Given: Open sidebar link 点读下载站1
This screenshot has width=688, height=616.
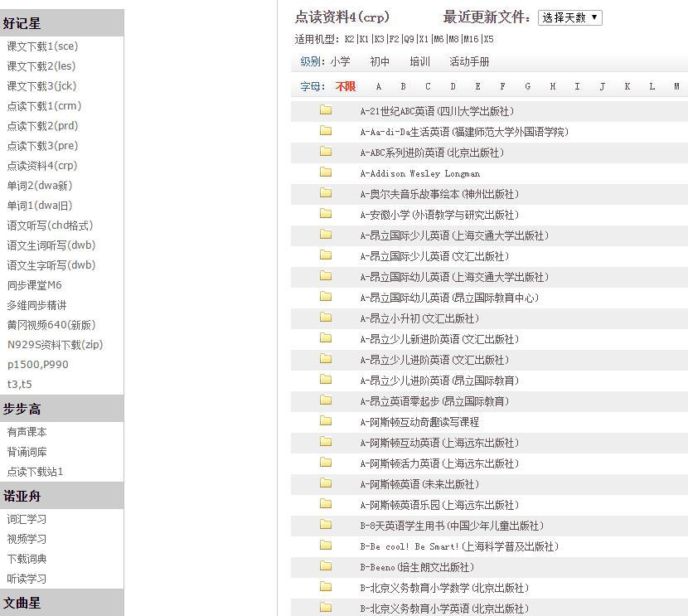Looking at the screenshot, I should [35, 472].
